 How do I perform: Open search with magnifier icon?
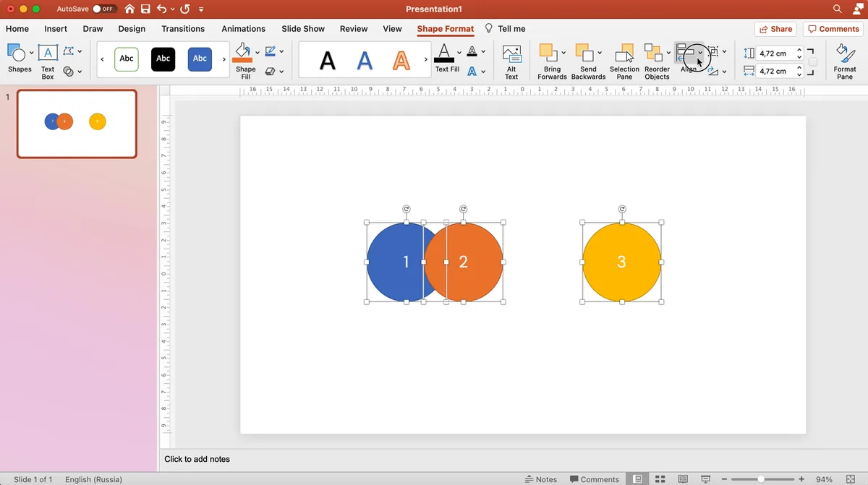(x=838, y=9)
